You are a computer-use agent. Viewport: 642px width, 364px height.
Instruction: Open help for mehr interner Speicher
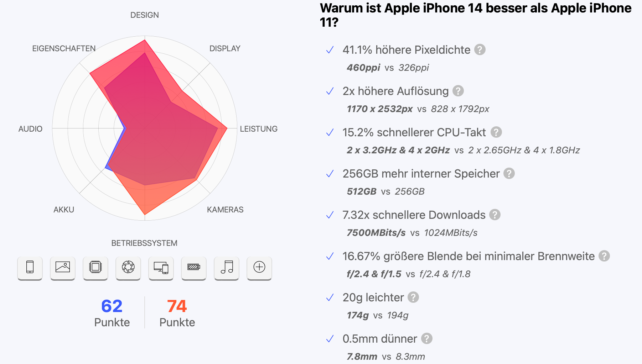[509, 174]
